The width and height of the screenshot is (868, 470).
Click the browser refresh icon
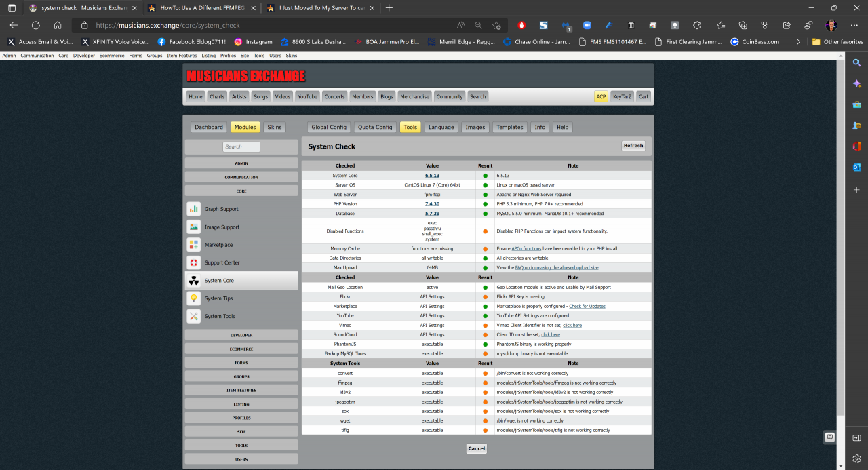tap(36, 25)
